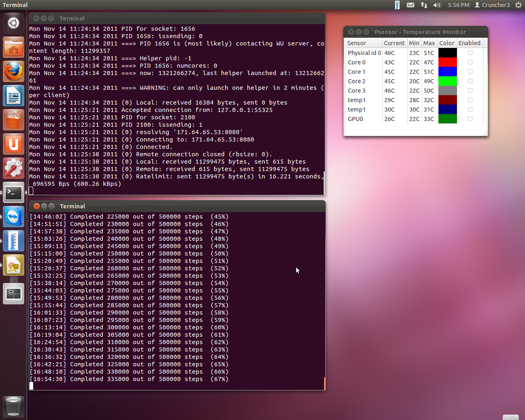Click the 'Connecting to: 171.64.65.53:8080' line
This screenshot has height=420, width=525.
click(142, 139)
